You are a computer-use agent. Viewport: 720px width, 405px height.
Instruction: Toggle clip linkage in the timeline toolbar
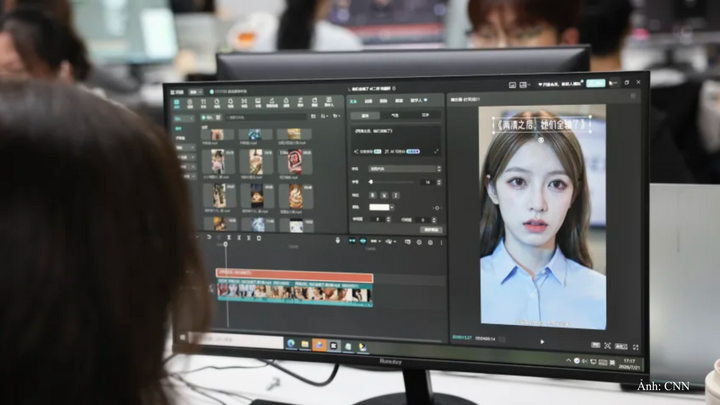click(x=376, y=241)
